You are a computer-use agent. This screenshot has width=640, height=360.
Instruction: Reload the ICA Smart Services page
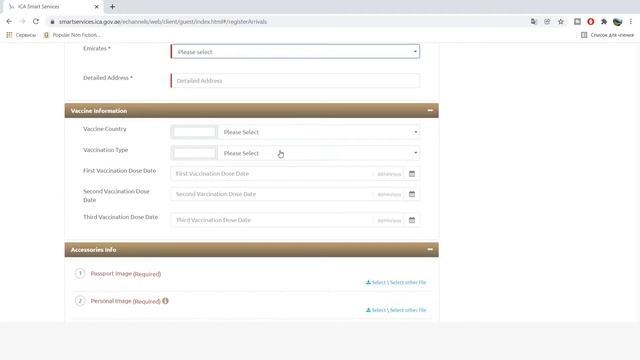(36, 22)
